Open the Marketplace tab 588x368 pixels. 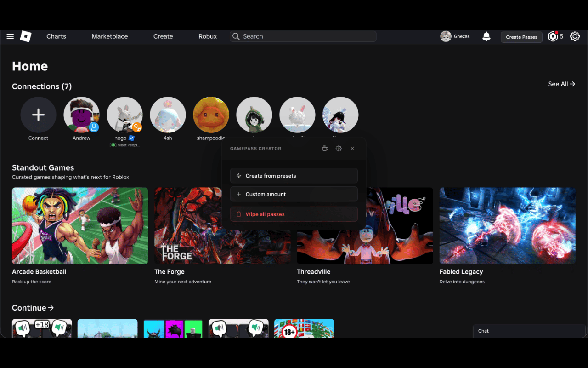click(x=110, y=36)
